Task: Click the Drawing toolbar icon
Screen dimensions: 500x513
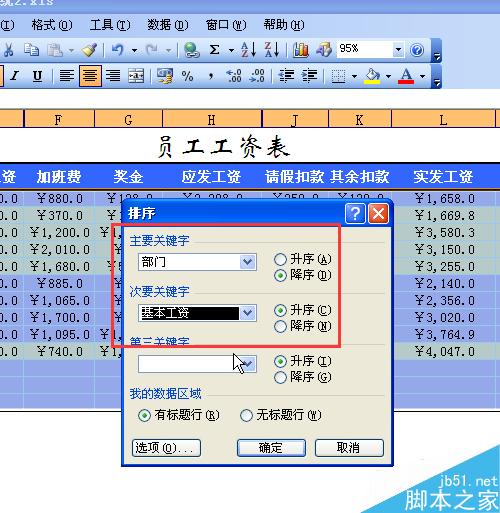Action: point(324,50)
